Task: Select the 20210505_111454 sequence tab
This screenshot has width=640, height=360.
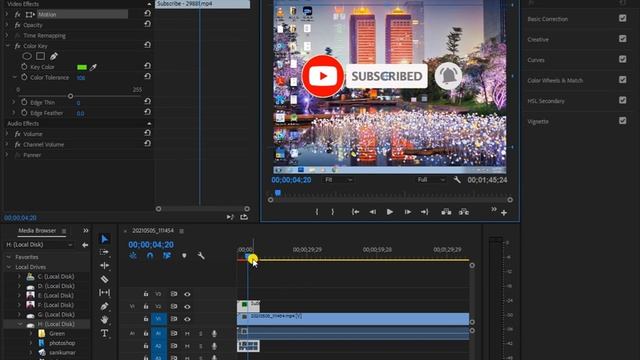Action: click(153, 231)
